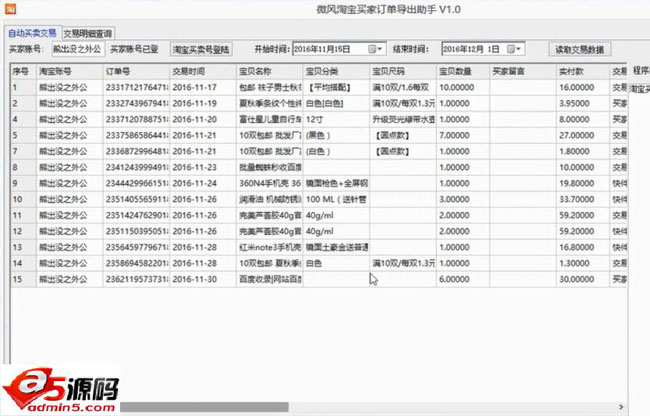This screenshot has width=650, height=416.
Task: Select the cell dated 2016-11-17
Action: click(203, 87)
